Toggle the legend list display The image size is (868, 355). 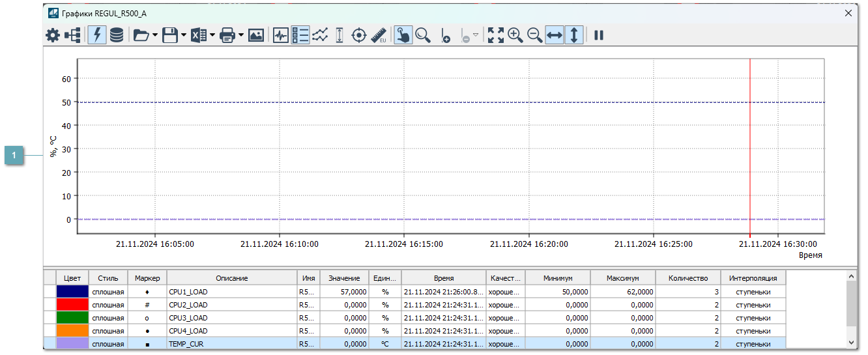tap(300, 35)
